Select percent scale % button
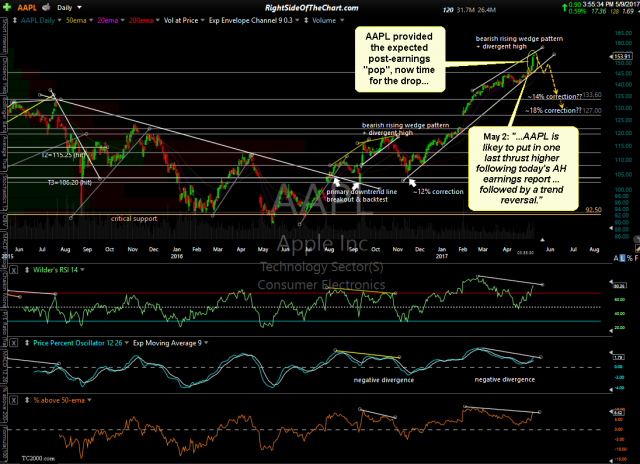 click(630, 258)
